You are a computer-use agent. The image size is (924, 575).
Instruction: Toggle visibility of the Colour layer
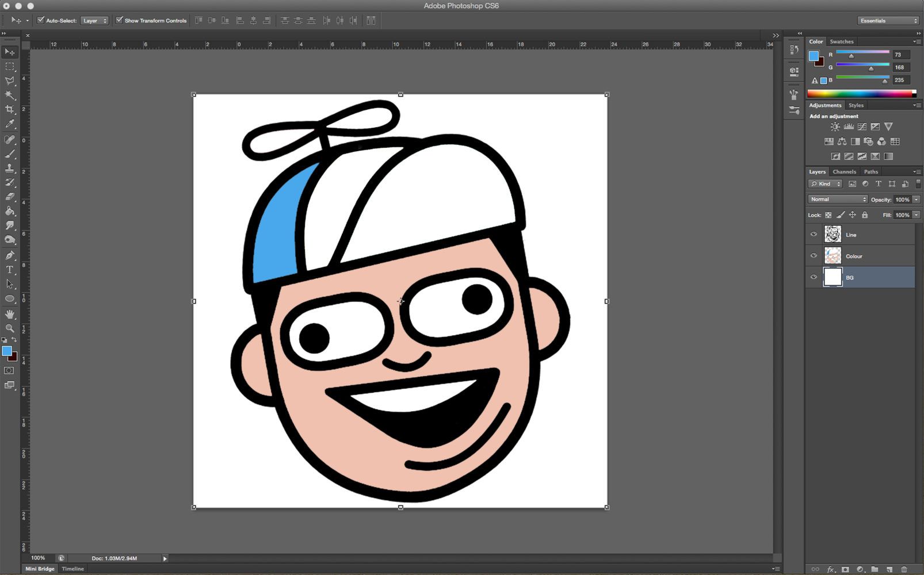(814, 256)
